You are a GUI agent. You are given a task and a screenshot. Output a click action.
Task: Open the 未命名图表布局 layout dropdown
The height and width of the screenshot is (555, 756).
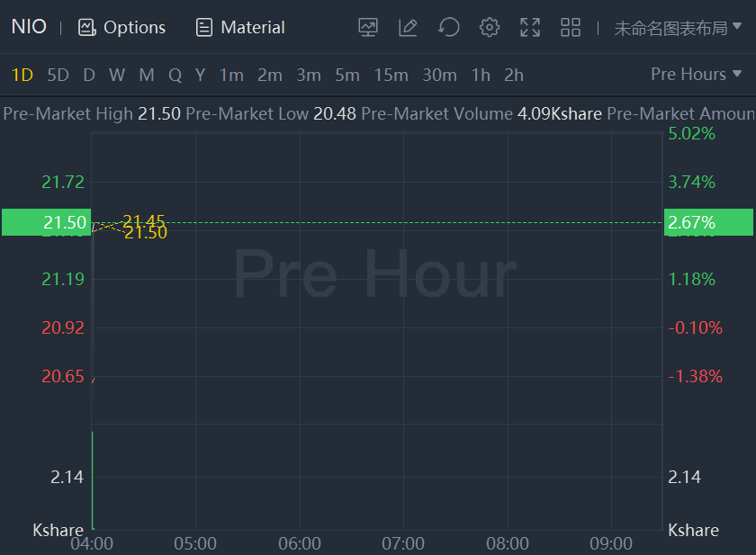678,28
